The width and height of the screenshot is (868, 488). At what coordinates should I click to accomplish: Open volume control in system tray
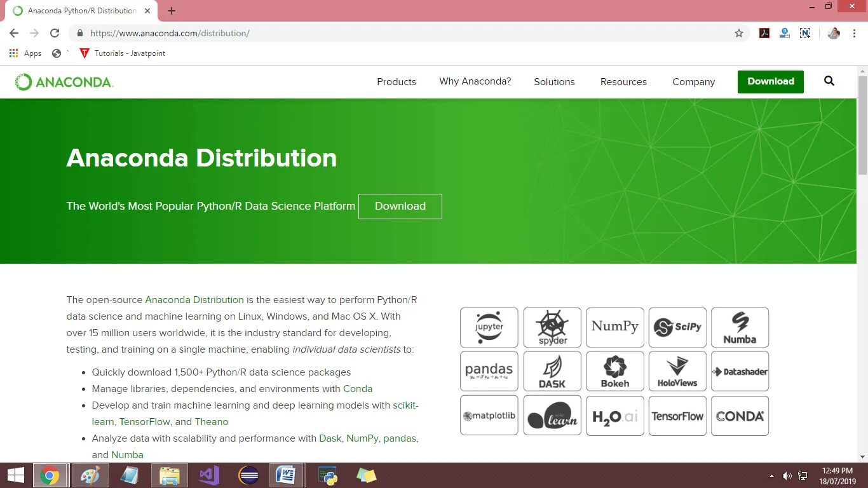787,476
